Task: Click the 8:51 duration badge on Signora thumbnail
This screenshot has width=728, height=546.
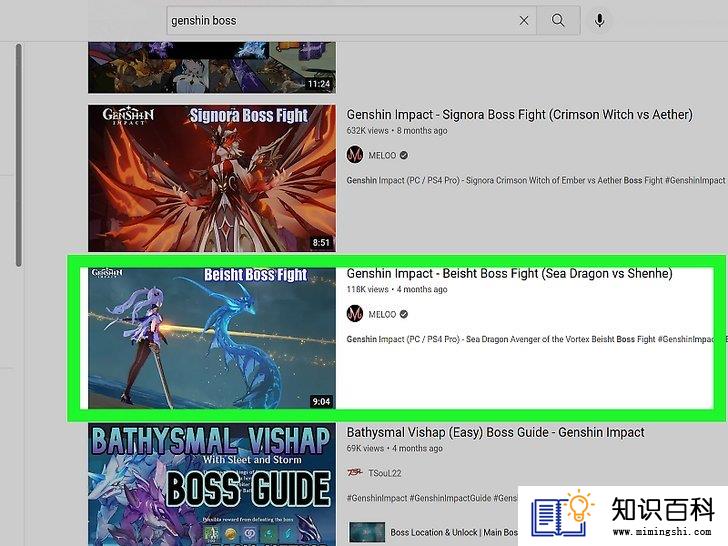Action: click(321, 242)
